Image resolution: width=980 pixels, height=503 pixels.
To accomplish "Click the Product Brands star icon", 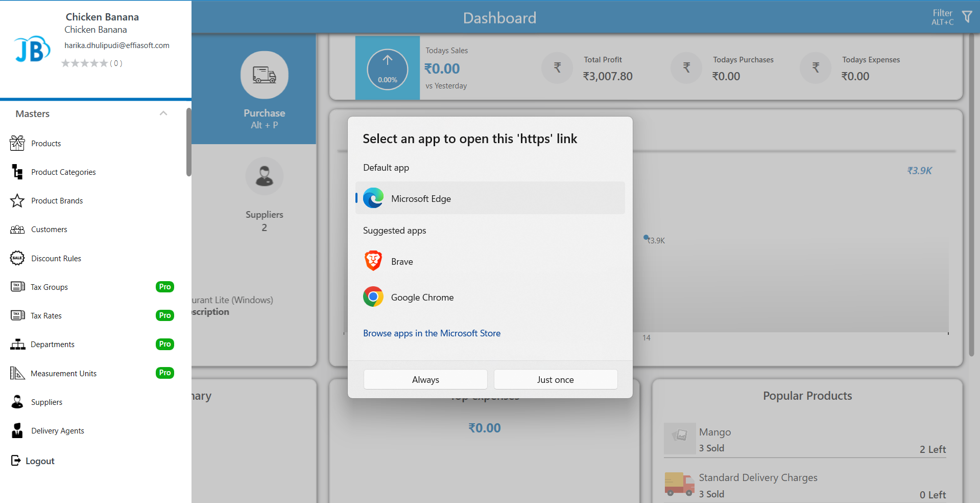I will coord(17,201).
